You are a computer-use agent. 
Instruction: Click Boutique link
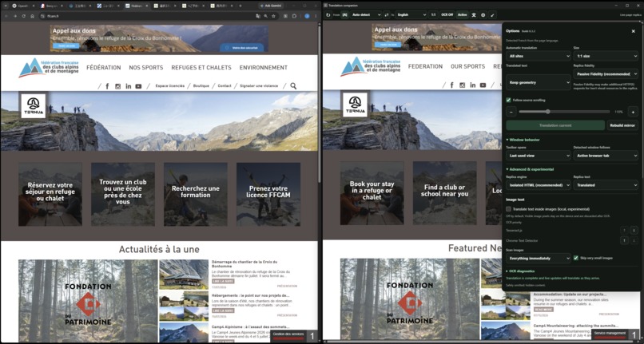click(201, 85)
